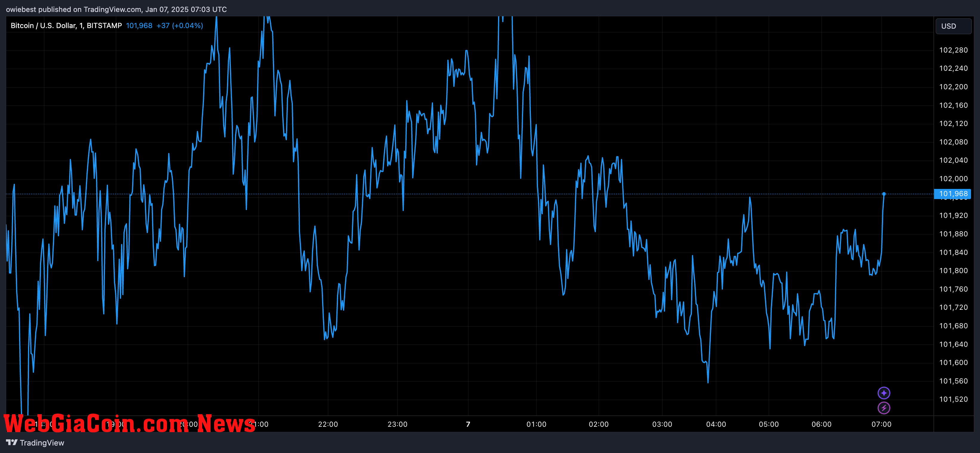The width and height of the screenshot is (980, 453).
Task: Click the 102,040 price axis label
Action: pos(953,160)
